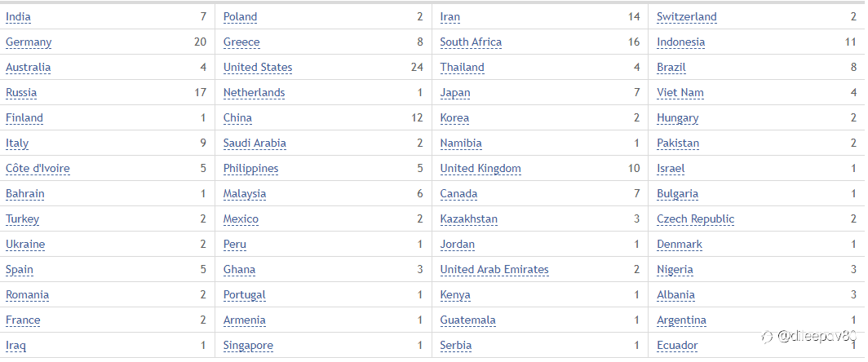Image resolution: width=868 pixels, height=362 pixels.
Task: Open the South Africa entry
Action: pyautogui.click(x=471, y=42)
